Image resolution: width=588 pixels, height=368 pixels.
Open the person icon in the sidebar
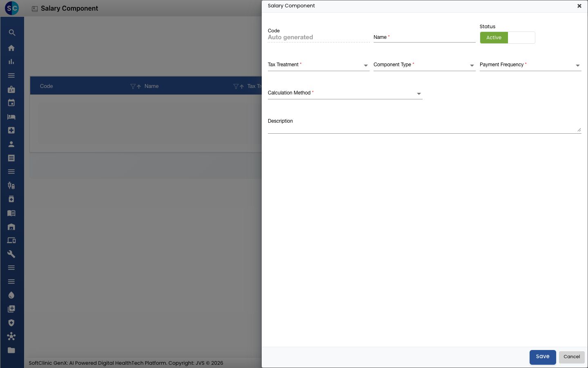coord(11,144)
